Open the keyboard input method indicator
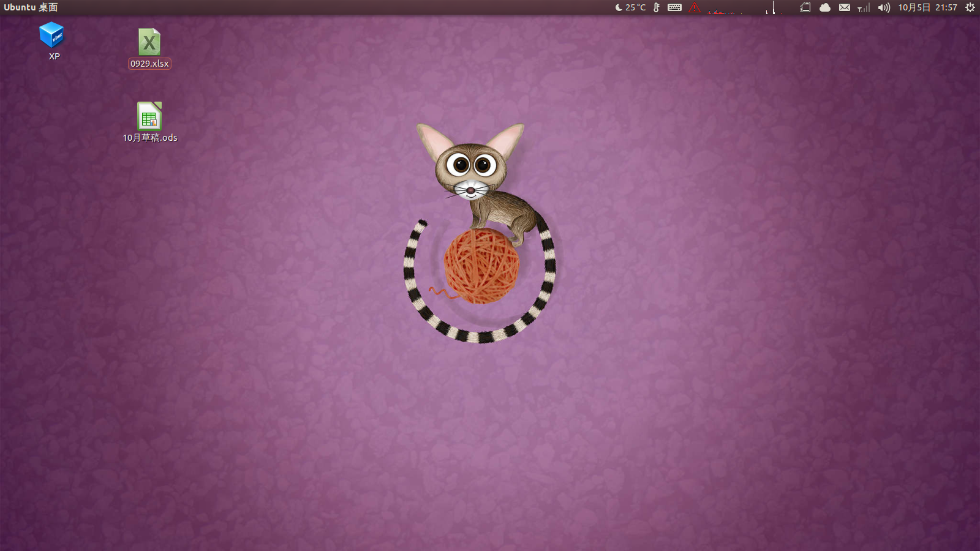This screenshot has height=551, width=980. click(x=674, y=7)
